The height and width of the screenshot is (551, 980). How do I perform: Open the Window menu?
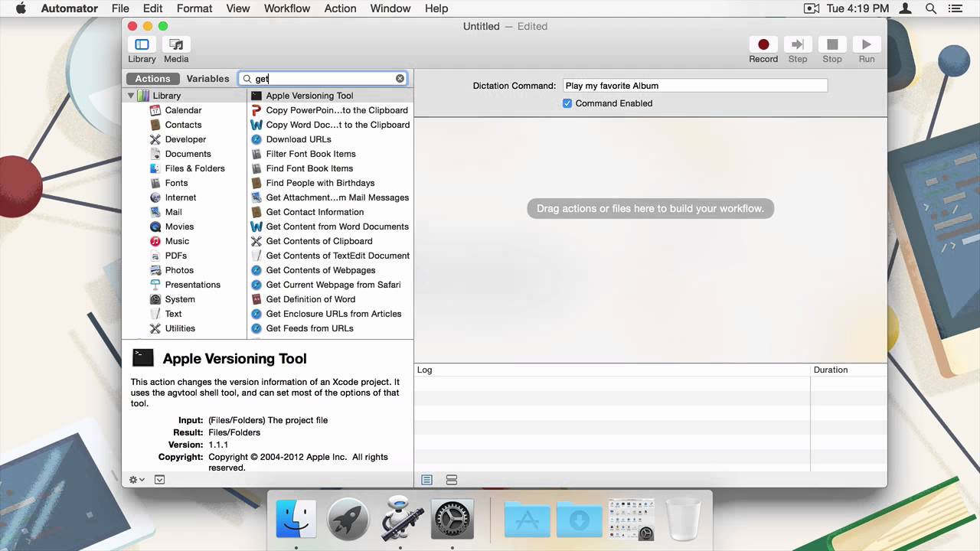(390, 8)
